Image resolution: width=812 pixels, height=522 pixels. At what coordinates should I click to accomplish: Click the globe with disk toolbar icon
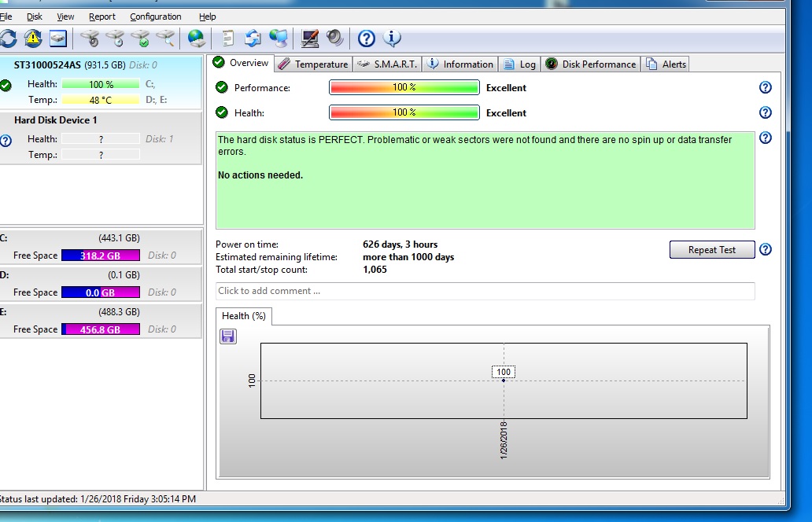[x=196, y=38]
